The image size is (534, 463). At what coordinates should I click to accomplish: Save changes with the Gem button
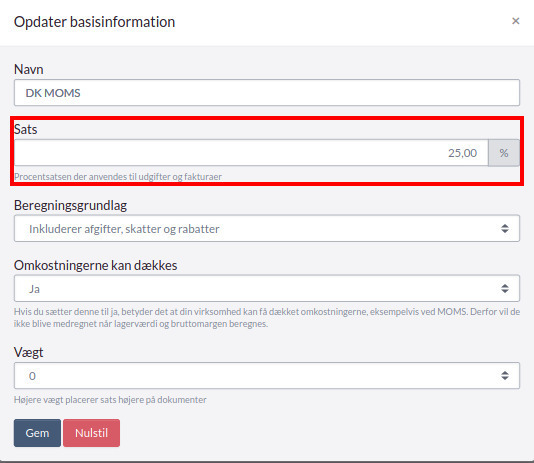(x=37, y=433)
